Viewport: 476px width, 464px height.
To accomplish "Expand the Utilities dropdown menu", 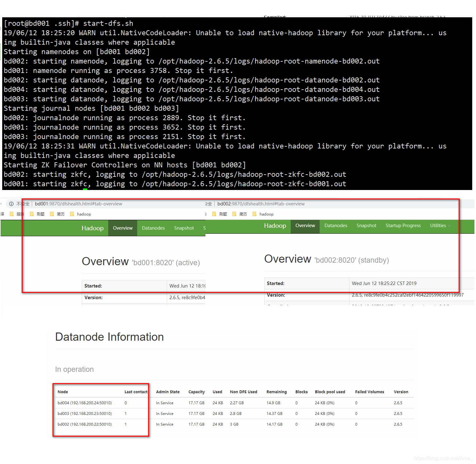I will point(440,226).
